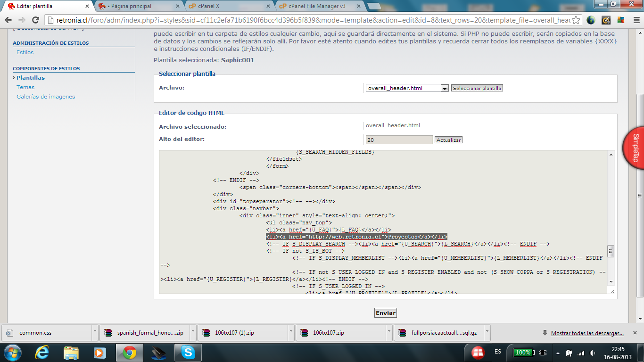Open the Temas sidebar link

click(x=25, y=87)
